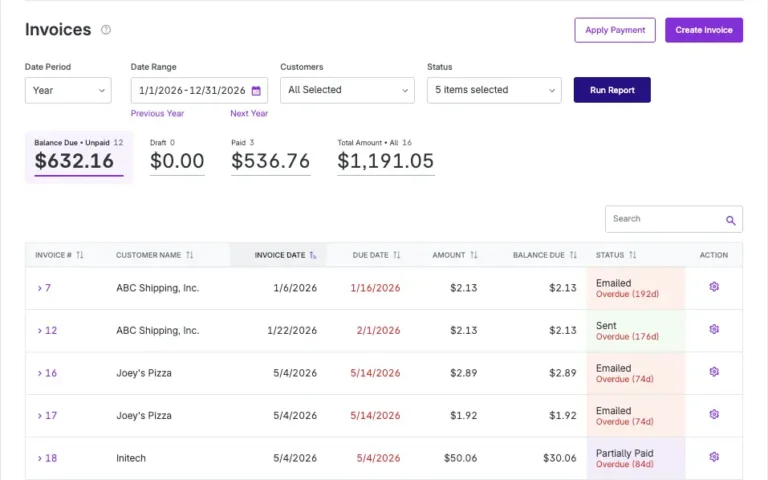
Task: Click amount $50.06 cell
Action: (x=460, y=458)
